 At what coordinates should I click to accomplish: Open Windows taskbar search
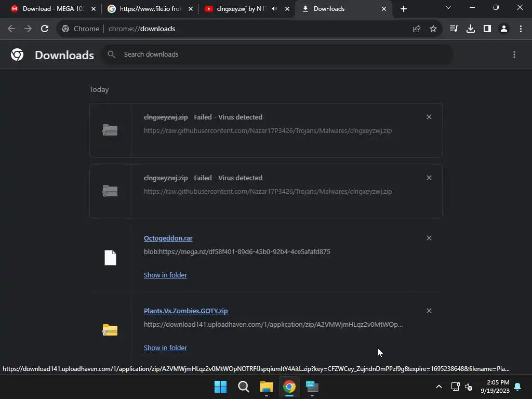point(243,387)
